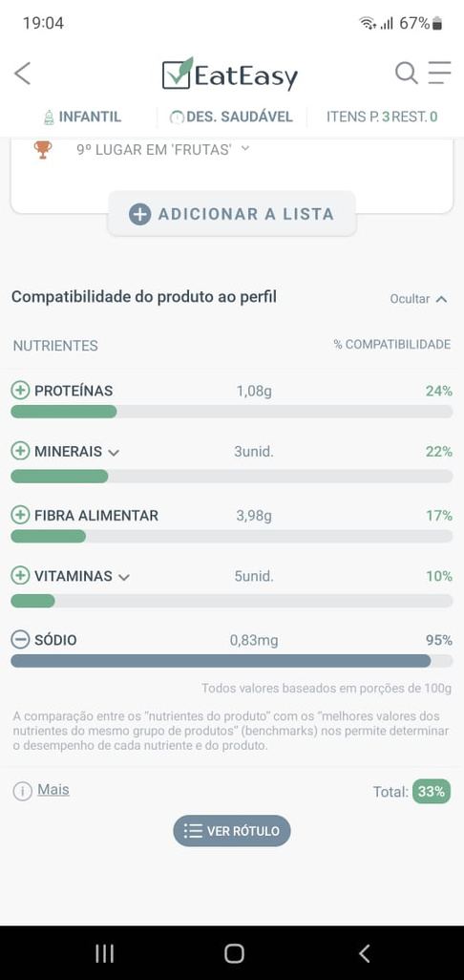Open the Itens P. 3 Rest. 0 counter

coord(382,117)
